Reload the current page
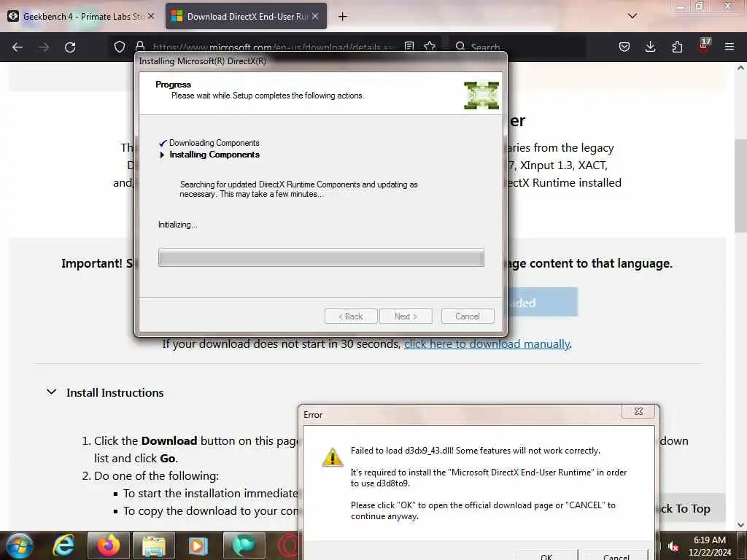747x560 pixels. (70, 47)
